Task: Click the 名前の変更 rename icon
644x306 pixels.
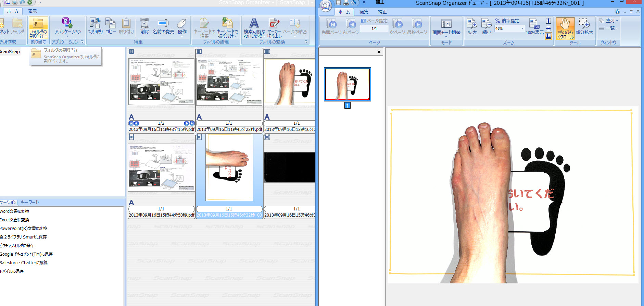Action: pyautogui.click(x=163, y=26)
